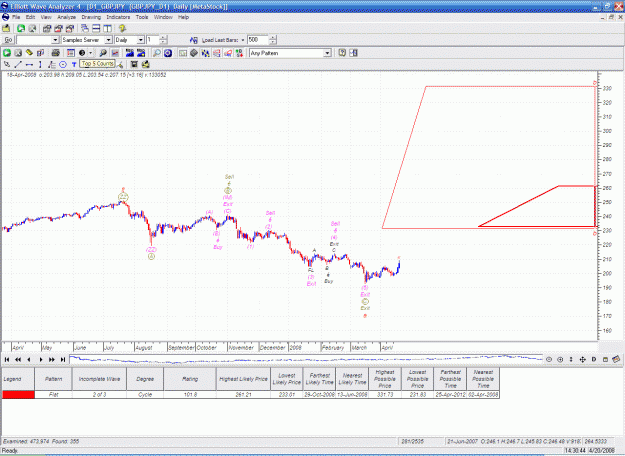
Task: Select the text label T tool
Action: pos(74,64)
